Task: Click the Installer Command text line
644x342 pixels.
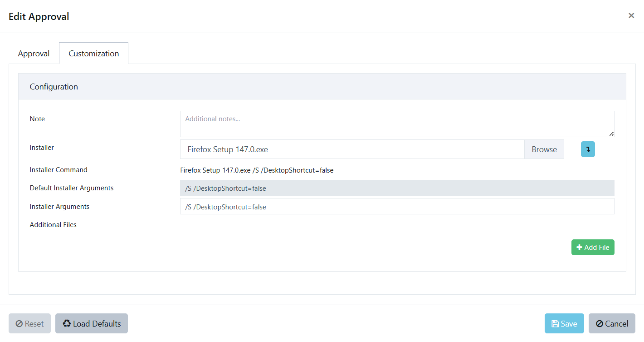Action: pyautogui.click(x=257, y=170)
